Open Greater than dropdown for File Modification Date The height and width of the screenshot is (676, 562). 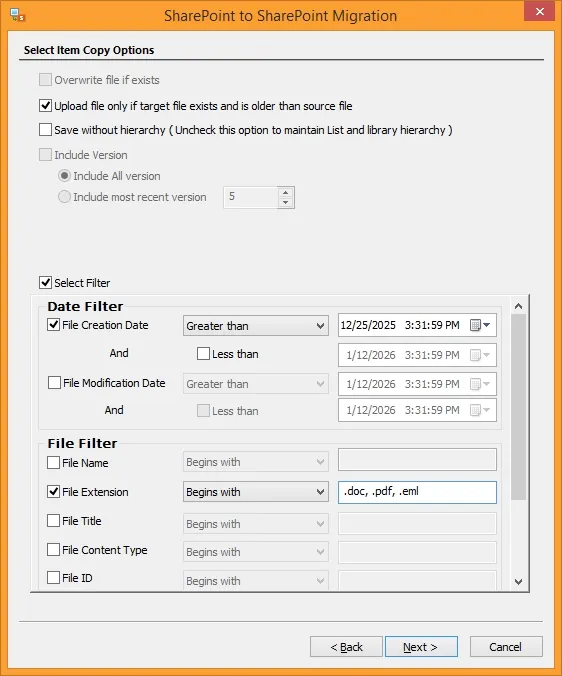[x=256, y=384]
